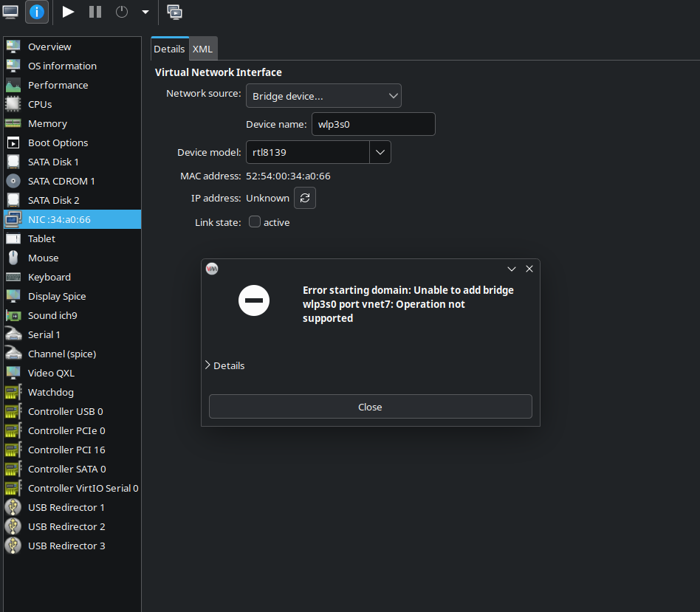Click the SATA Disk 1 icon
This screenshot has width=700, height=612.
[13, 162]
